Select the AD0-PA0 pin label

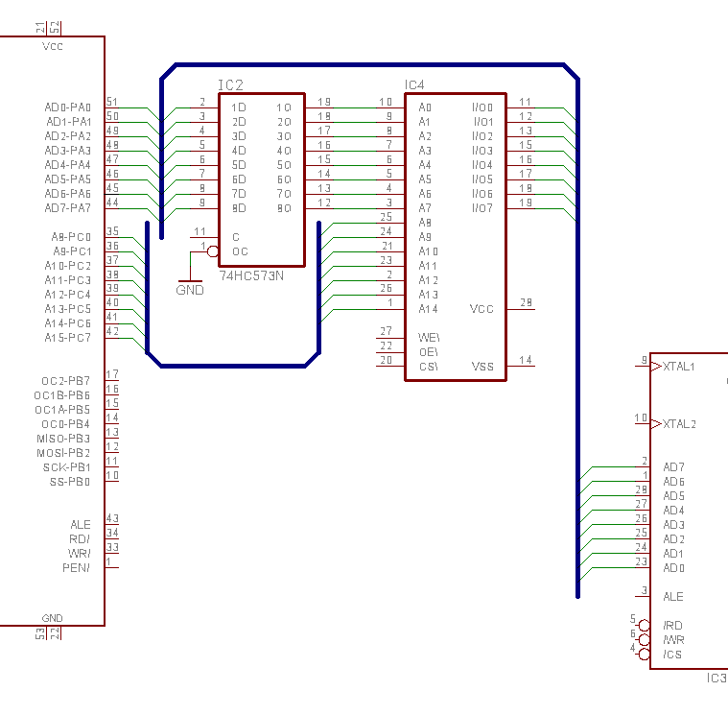tap(68, 107)
